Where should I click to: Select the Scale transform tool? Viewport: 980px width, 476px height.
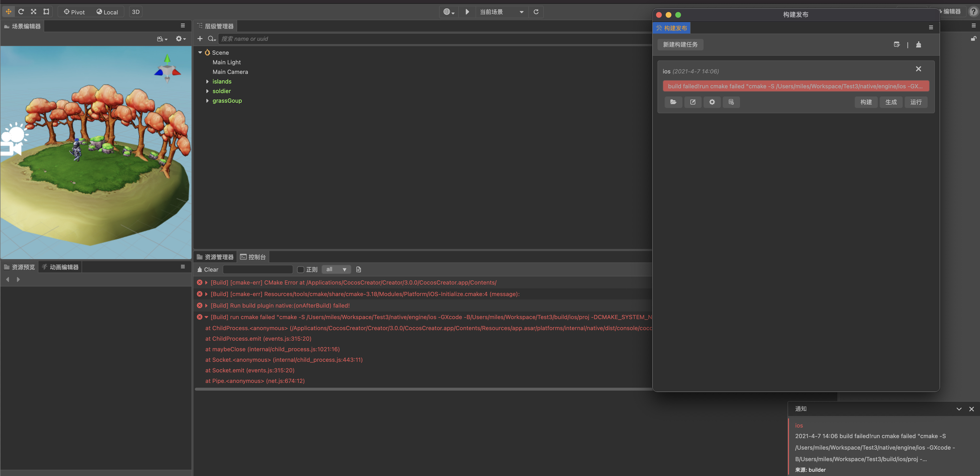(x=34, y=12)
